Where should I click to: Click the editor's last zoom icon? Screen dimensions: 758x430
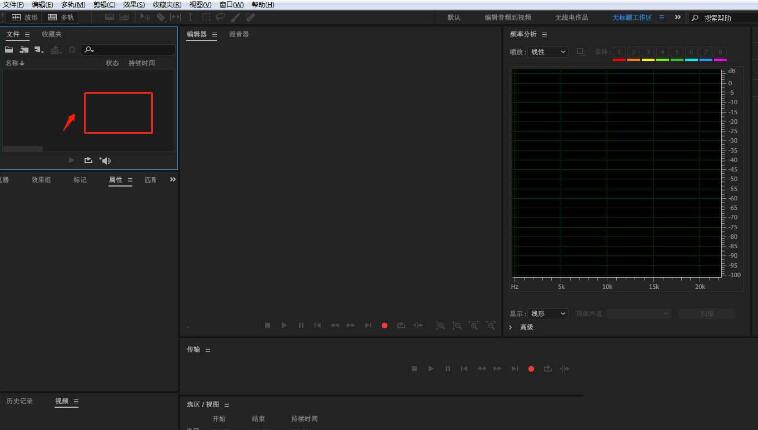pos(491,326)
